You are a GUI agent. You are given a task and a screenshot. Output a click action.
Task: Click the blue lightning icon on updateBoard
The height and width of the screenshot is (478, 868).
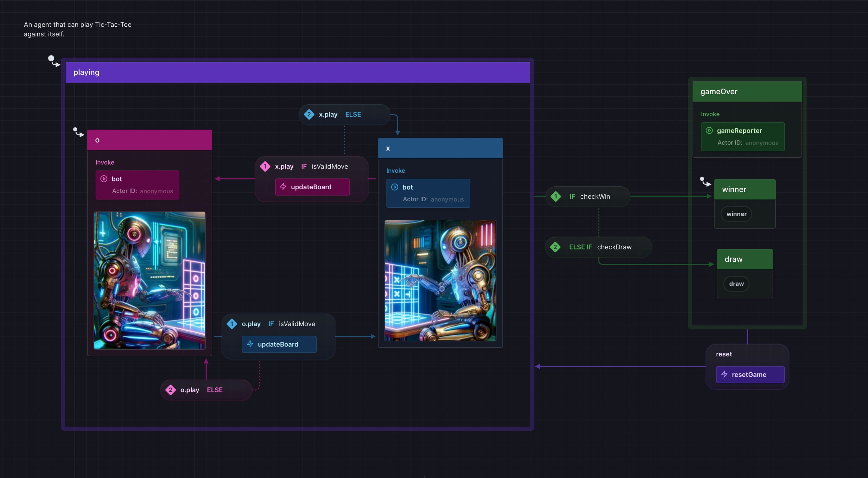pos(250,344)
